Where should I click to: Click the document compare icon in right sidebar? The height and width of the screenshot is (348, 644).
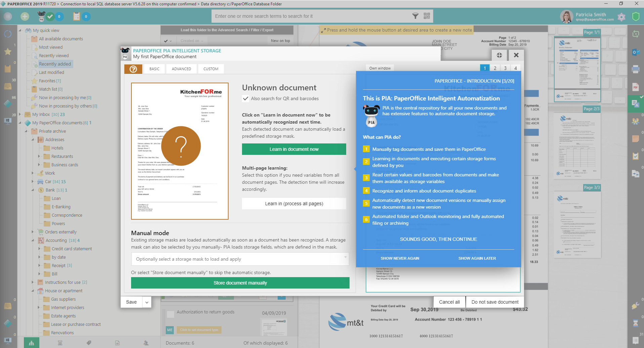636,174
